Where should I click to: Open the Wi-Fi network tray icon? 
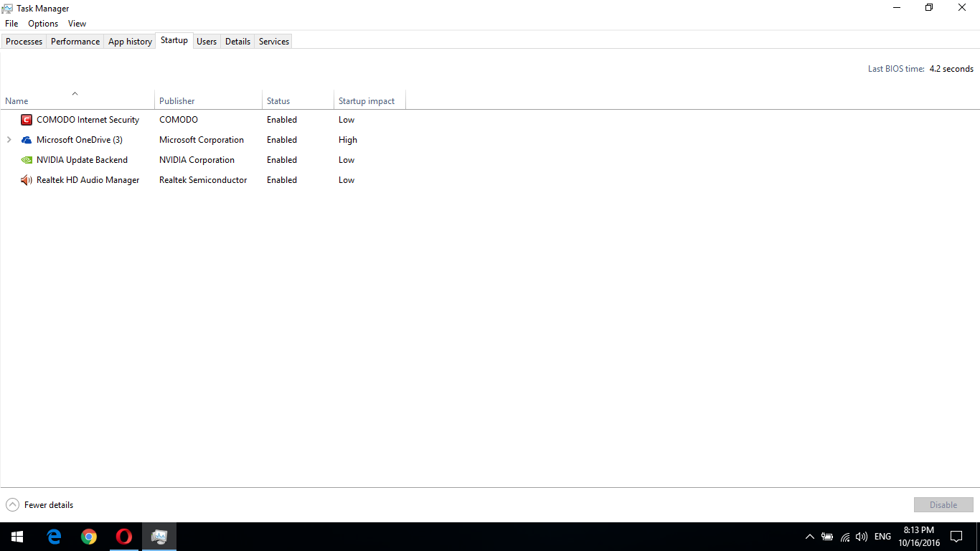tap(845, 537)
